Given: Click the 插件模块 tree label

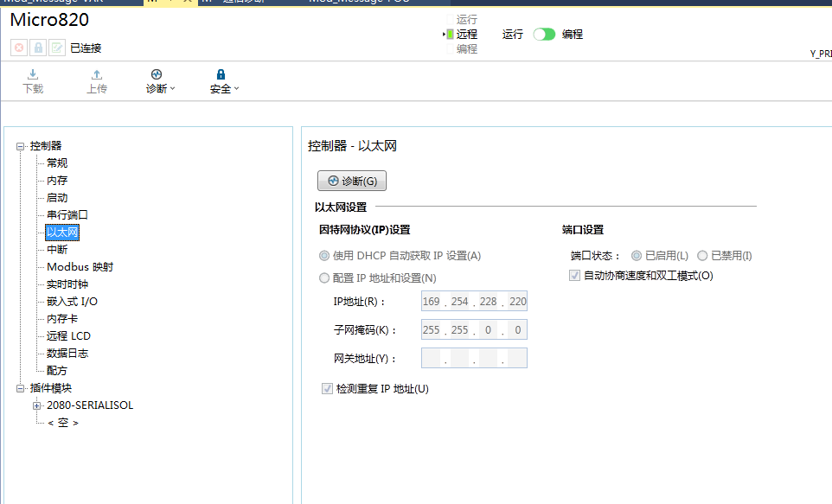Looking at the screenshot, I should 50,388.
